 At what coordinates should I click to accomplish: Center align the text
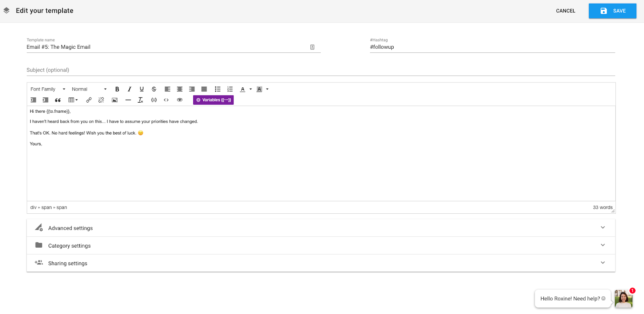point(180,89)
